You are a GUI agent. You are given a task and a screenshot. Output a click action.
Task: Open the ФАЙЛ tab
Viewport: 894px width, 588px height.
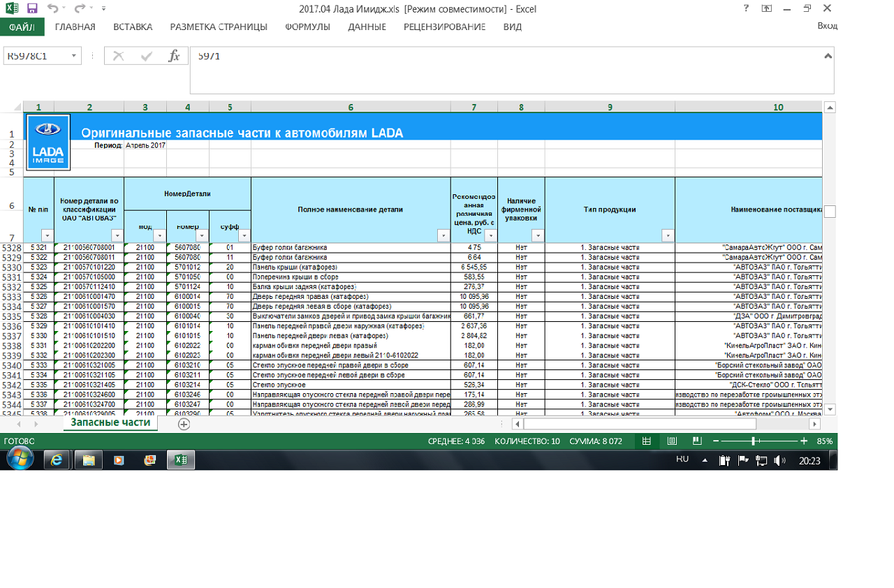[x=22, y=27]
